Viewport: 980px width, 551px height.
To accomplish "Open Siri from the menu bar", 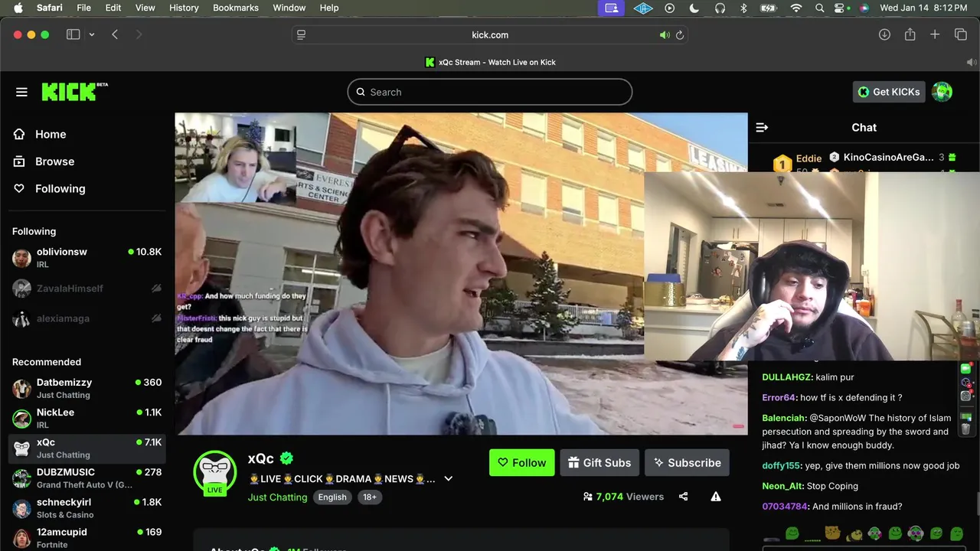I will point(864,8).
